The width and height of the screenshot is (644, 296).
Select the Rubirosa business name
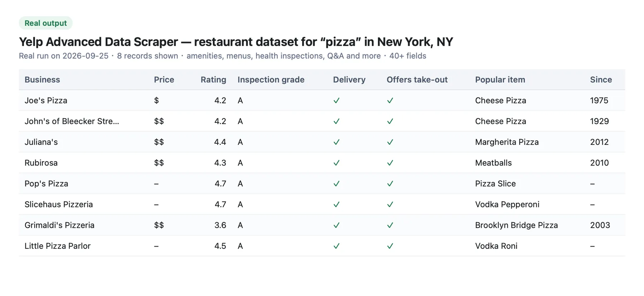(41, 163)
